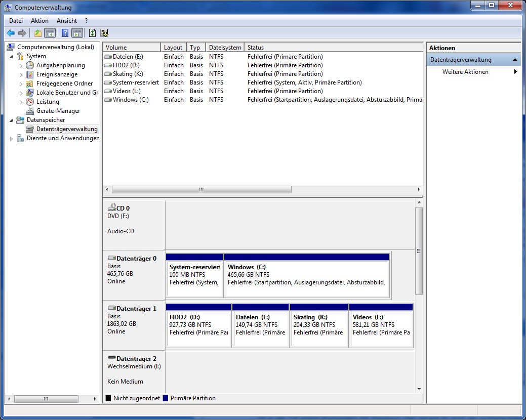The width and height of the screenshot is (526, 420).
Task: Collapse the Datenträgerverwaltung actions section
Action: pyautogui.click(x=515, y=60)
